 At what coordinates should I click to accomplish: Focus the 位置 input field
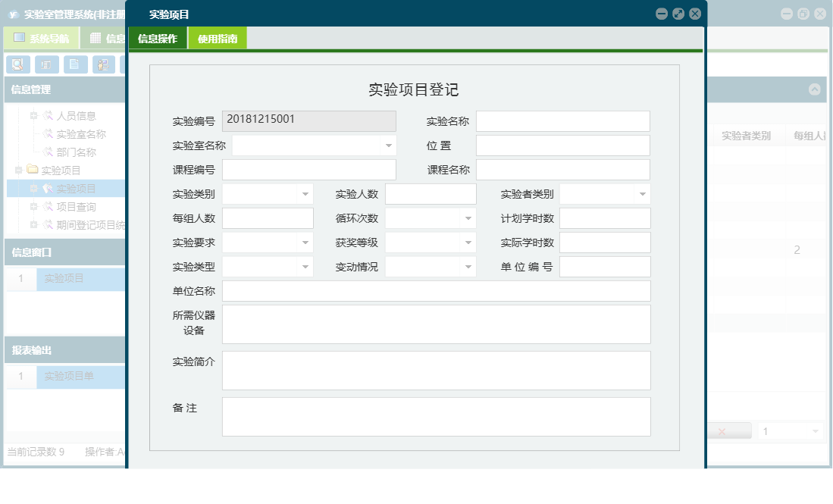tap(563, 146)
